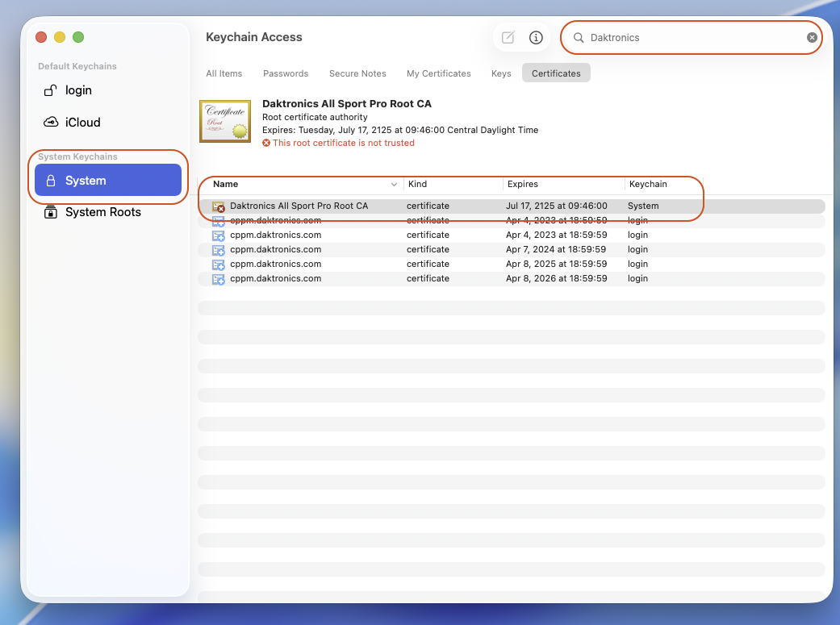
Task: Select Daktronics All Sport Pro Root CA row
Action: (x=299, y=206)
